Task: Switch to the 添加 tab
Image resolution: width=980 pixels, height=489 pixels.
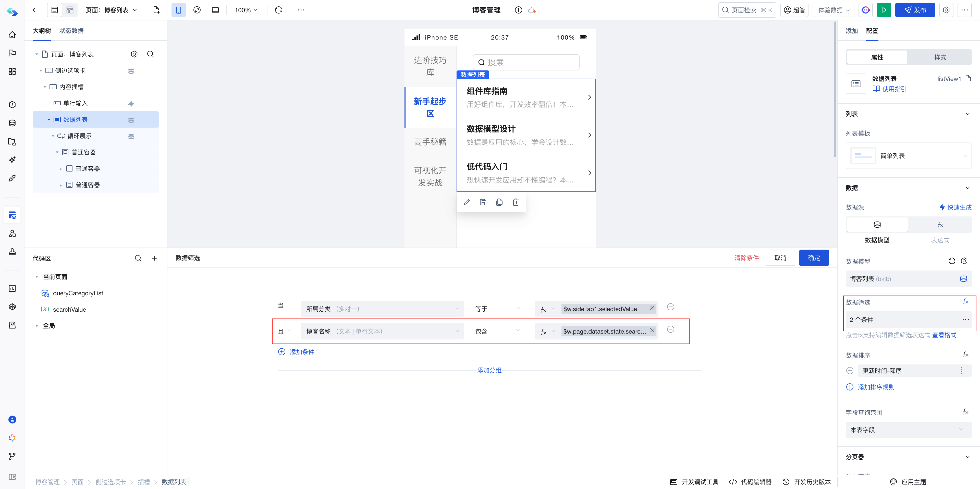Action: 852,31
